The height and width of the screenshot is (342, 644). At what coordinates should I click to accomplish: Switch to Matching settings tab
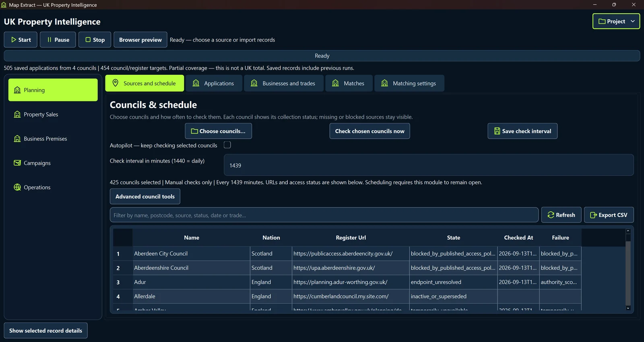pyautogui.click(x=409, y=83)
